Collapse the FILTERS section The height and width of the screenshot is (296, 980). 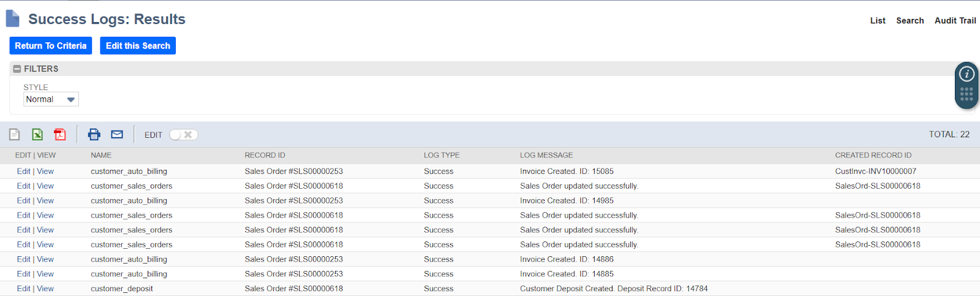pyautogui.click(x=17, y=69)
